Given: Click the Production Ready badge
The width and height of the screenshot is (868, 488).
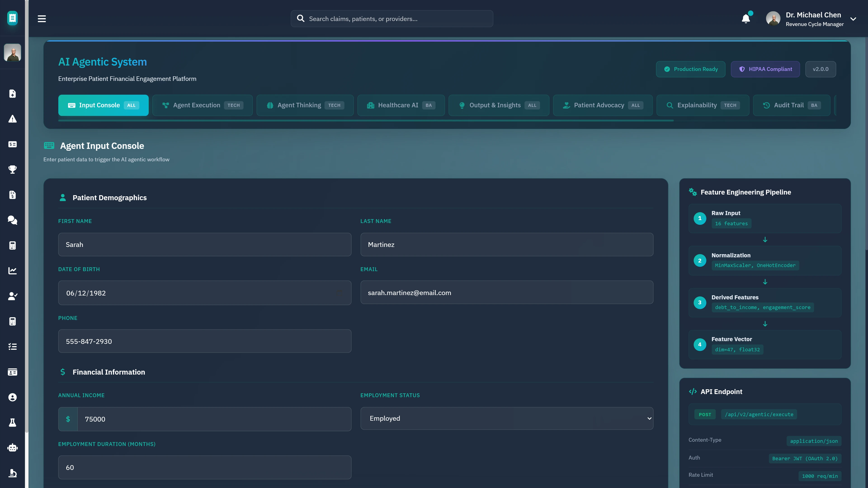Looking at the screenshot, I should [690, 69].
